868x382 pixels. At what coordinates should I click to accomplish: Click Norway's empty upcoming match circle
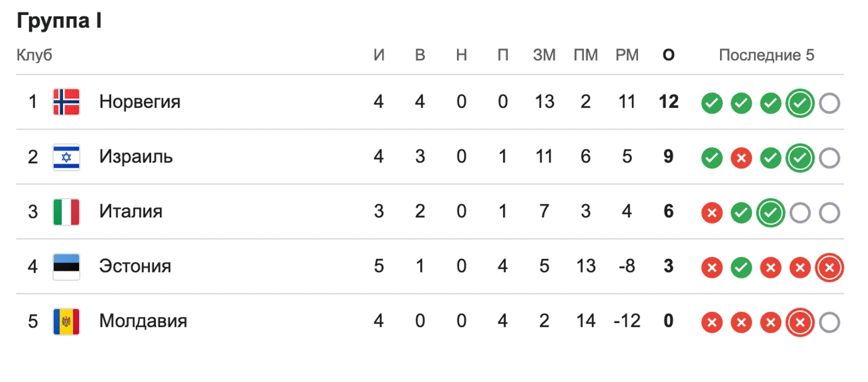[x=829, y=104]
